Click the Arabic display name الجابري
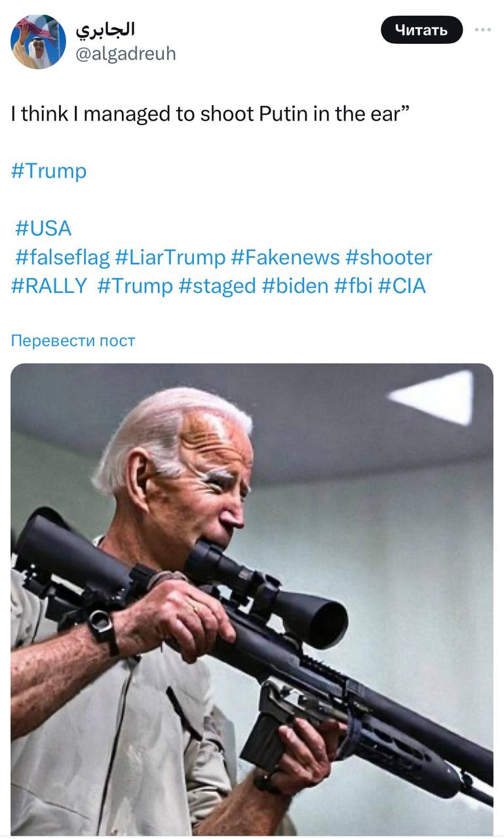Viewport: 504px width, 839px height. point(106,29)
